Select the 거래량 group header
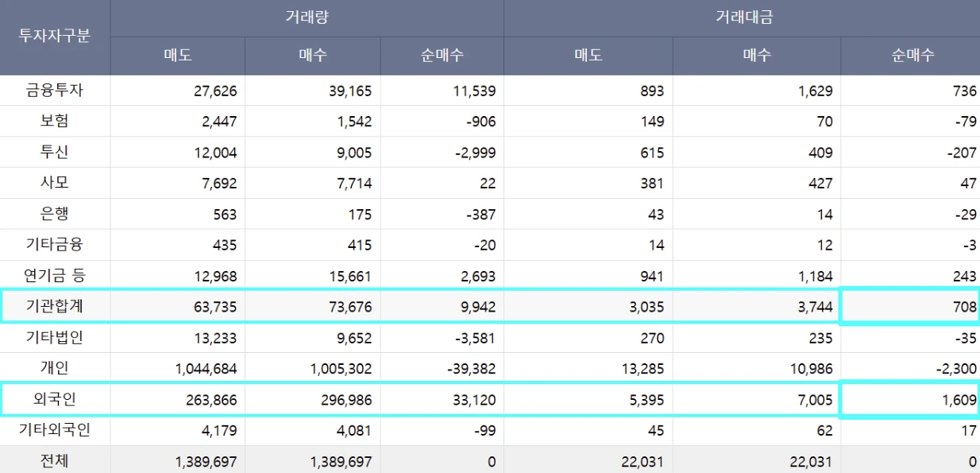The width and height of the screenshot is (980, 473). point(307,17)
